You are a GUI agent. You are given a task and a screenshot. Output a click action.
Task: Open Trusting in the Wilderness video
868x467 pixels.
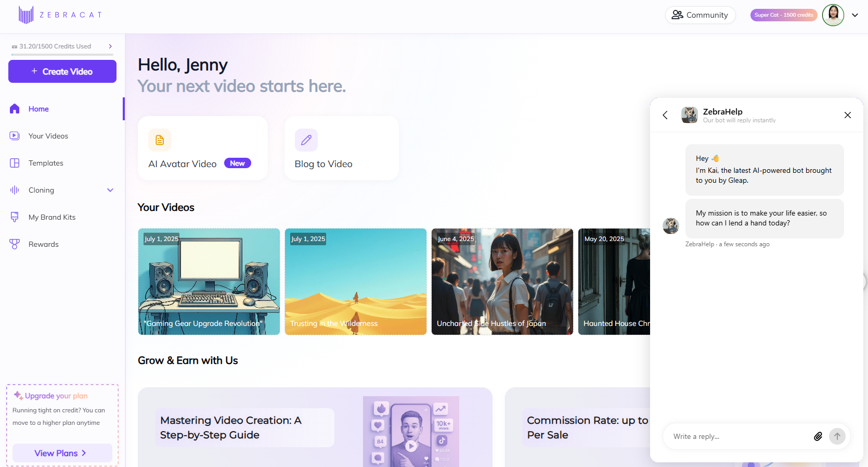(x=356, y=282)
